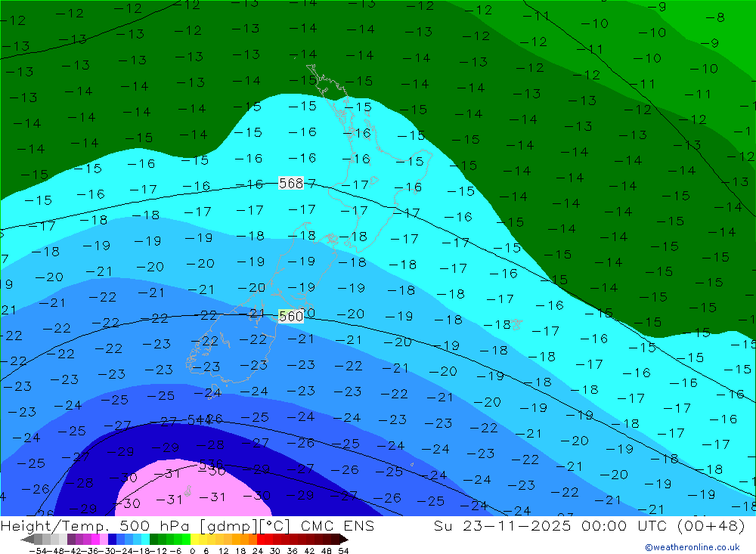The height and width of the screenshot is (554, 756).
Task: Click the -8 temperature value at top right
Action: [x=715, y=18]
